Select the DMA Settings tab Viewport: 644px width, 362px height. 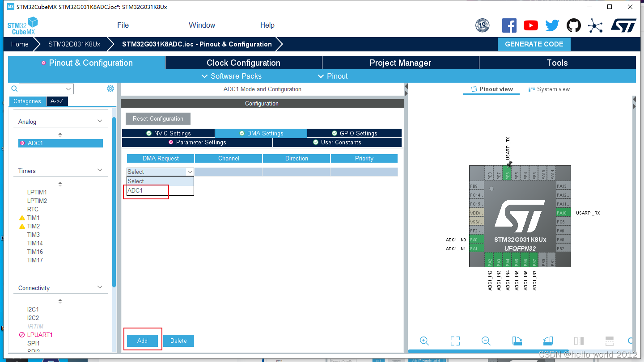click(261, 133)
